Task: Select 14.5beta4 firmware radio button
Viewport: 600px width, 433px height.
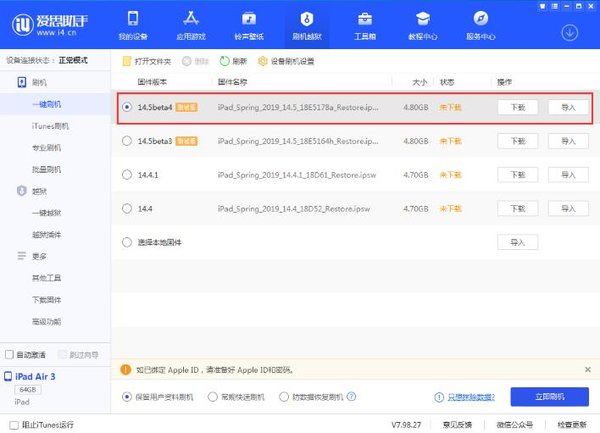Action: pyautogui.click(x=127, y=107)
